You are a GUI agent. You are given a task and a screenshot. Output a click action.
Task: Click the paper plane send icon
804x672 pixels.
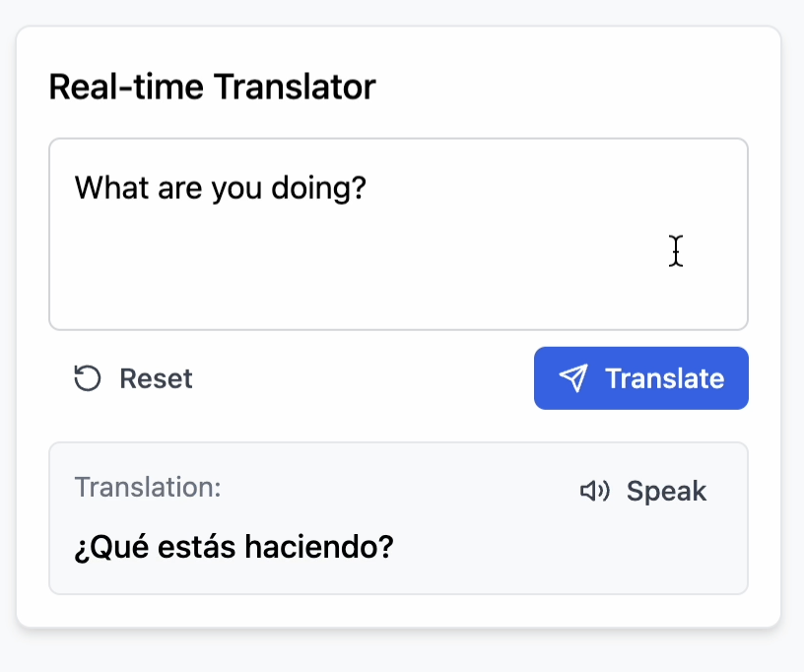pyautogui.click(x=573, y=378)
